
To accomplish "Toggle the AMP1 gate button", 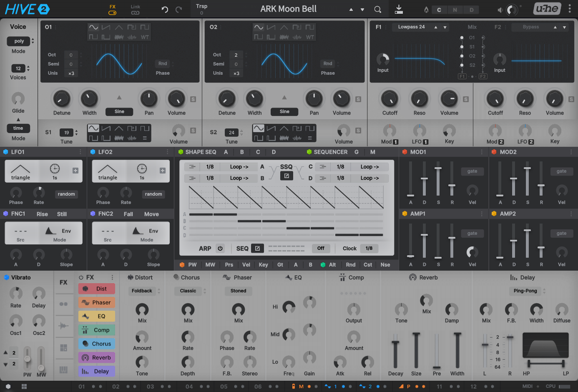I will pyautogui.click(x=472, y=233).
